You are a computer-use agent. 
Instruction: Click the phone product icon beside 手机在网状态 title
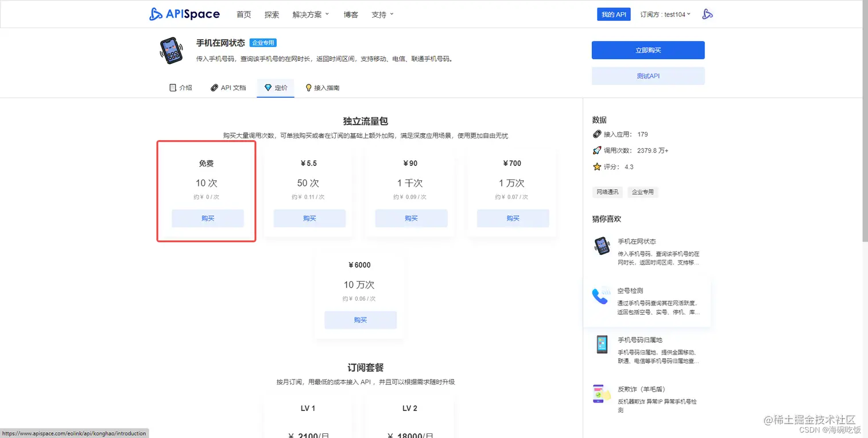pos(170,51)
